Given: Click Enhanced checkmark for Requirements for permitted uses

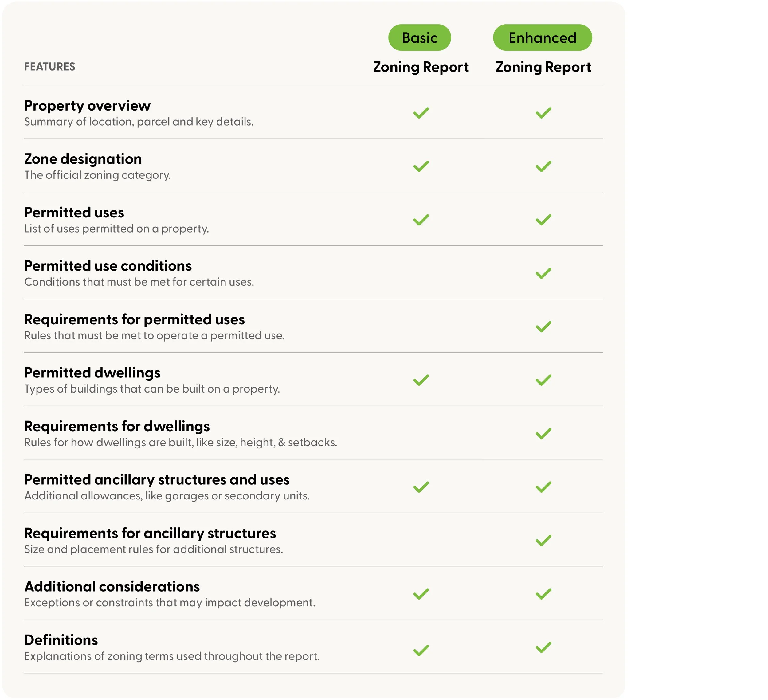Looking at the screenshot, I should tap(543, 327).
